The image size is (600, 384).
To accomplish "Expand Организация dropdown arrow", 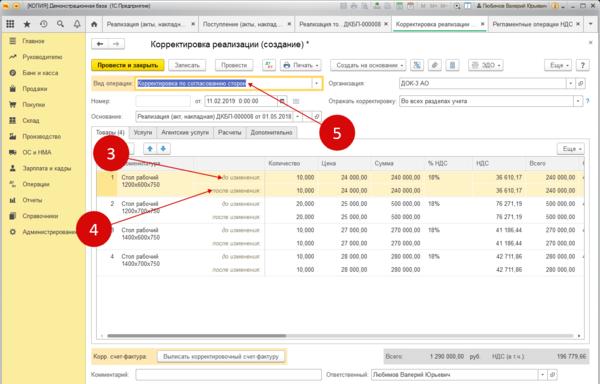I will point(571,83).
